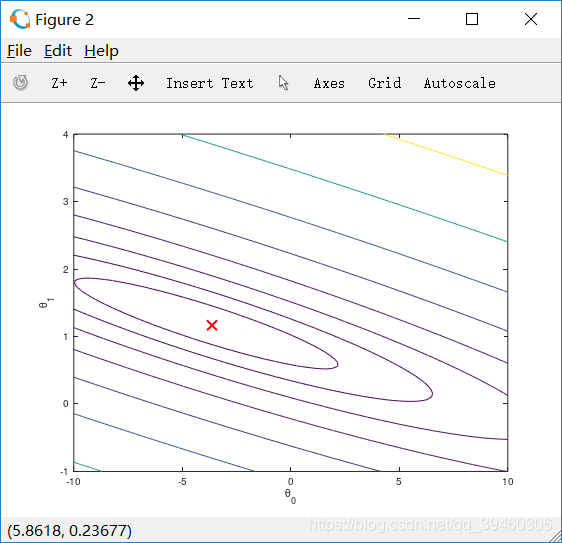Click the rotate icon in the toolbar
This screenshot has height=543, width=562.
pos(20,83)
